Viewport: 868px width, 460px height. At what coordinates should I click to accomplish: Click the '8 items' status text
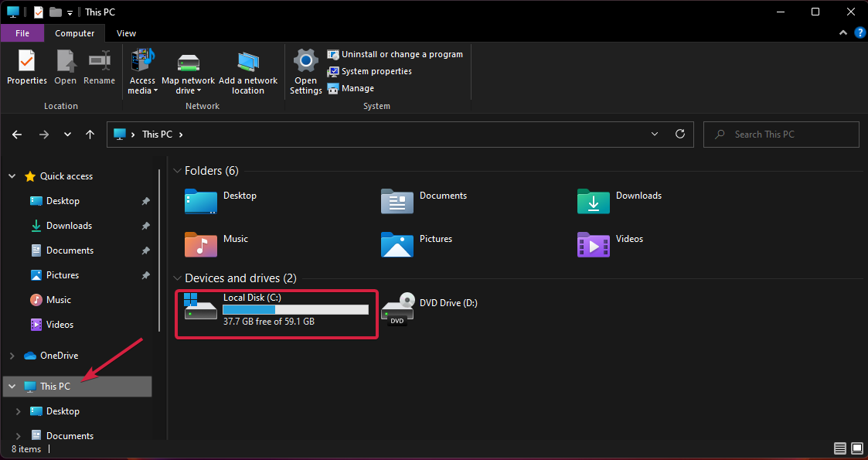26,449
